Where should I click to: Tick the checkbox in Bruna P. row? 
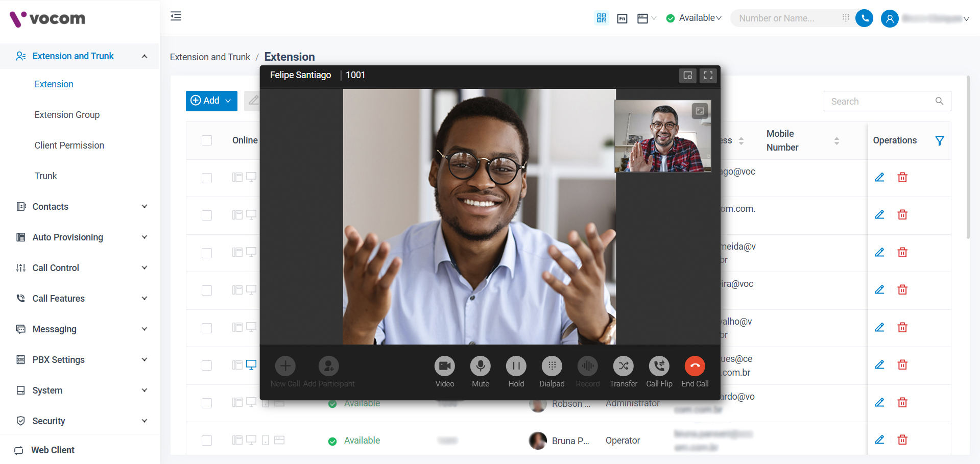[x=207, y=441]
